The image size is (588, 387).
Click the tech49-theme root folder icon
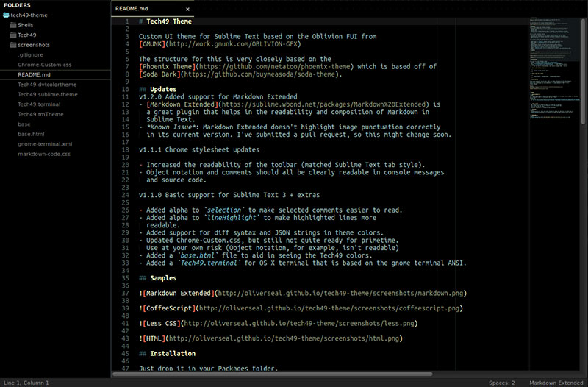[x=6, y=15]
